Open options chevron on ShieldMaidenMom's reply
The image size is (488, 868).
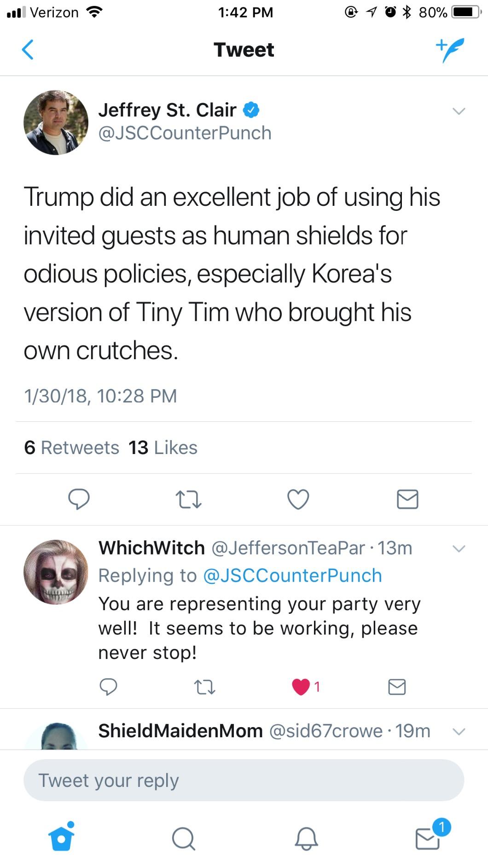coord(459,731)
